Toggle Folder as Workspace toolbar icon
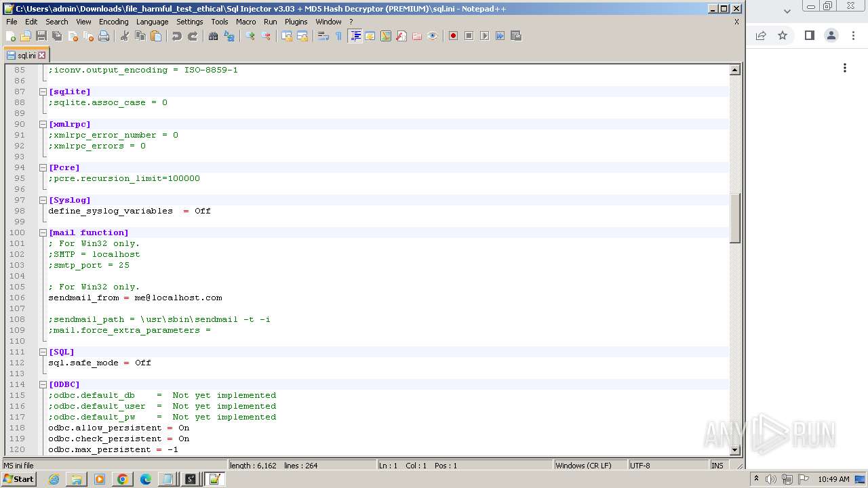This screenshot has height=488, width=868. coord(417,36)
